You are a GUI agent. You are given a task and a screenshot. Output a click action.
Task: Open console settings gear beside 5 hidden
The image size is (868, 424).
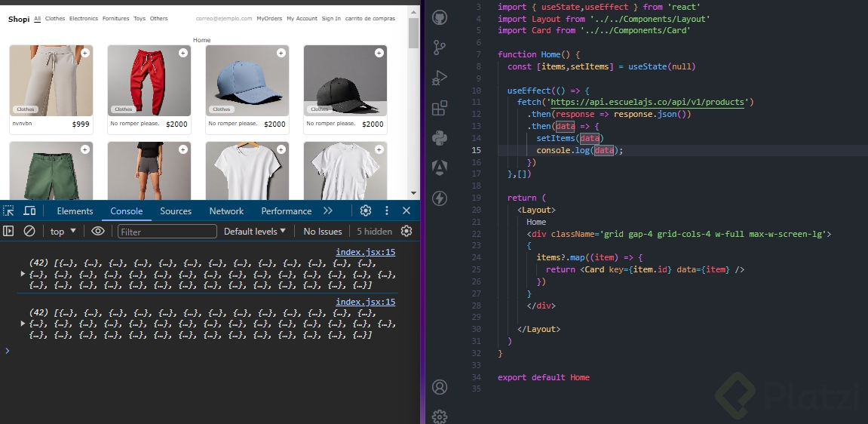pyautogui.click(x=406, y=232)
